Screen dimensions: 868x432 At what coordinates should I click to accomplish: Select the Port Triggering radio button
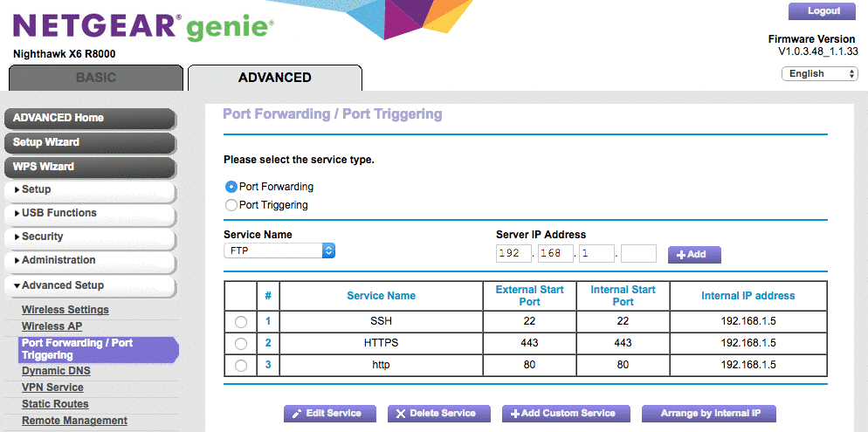tap(231, 205)
